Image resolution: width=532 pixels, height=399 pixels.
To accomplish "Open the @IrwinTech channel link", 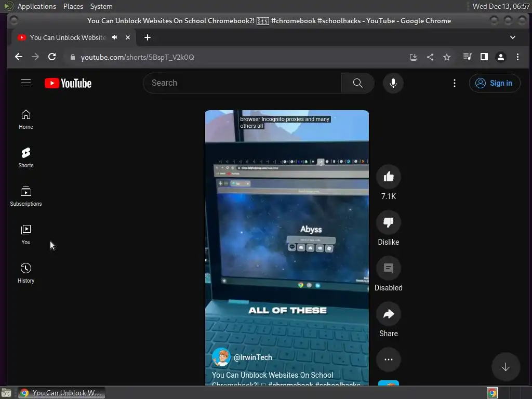I will tap(253, 357).
